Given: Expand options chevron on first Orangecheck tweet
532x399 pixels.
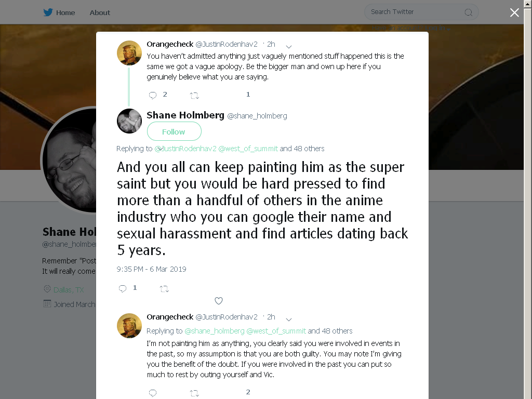Looking at the screenshot, I should tap(289, 46).
